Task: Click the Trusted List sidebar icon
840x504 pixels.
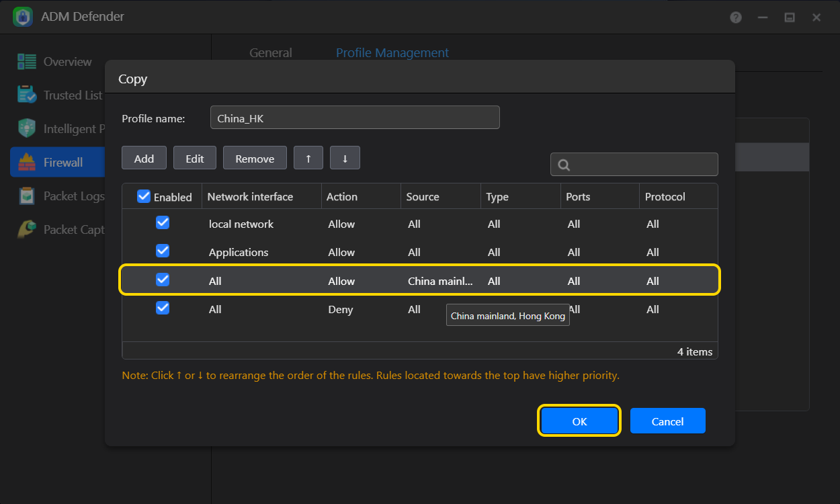Action: pos(27,95)
